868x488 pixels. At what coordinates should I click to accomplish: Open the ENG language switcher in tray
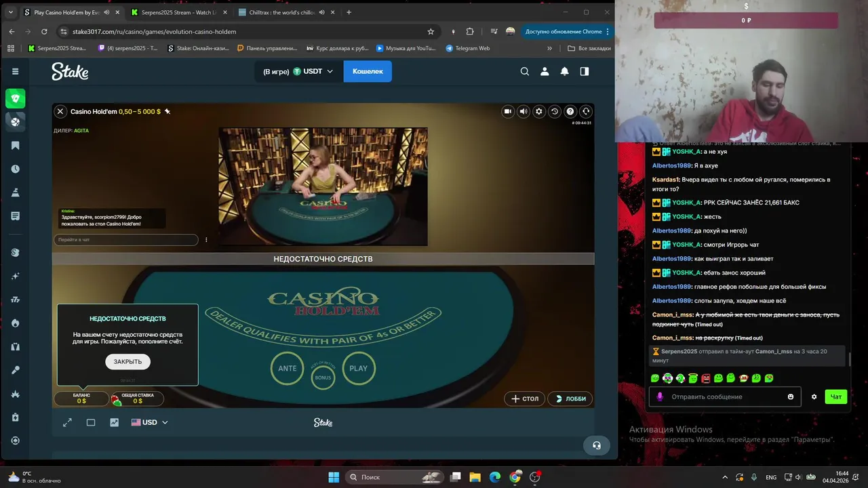pos(771,477)
